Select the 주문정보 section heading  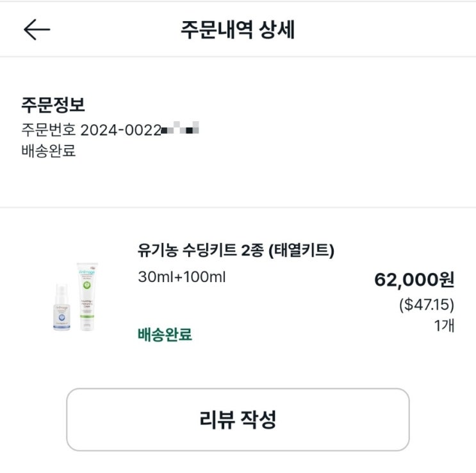[x=53, y=104]
